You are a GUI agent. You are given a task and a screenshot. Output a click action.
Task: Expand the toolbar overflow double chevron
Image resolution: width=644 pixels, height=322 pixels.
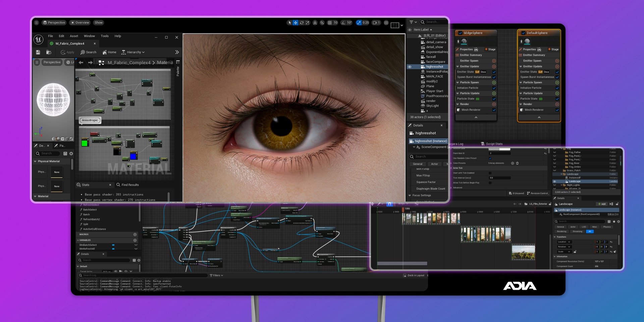[x=177, y=52]
